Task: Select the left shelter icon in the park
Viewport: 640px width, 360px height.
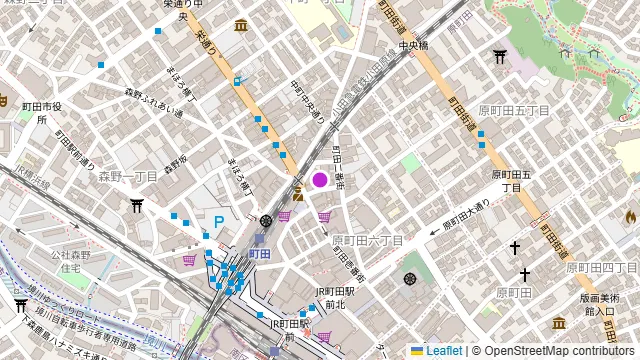Action: [565, 52]
